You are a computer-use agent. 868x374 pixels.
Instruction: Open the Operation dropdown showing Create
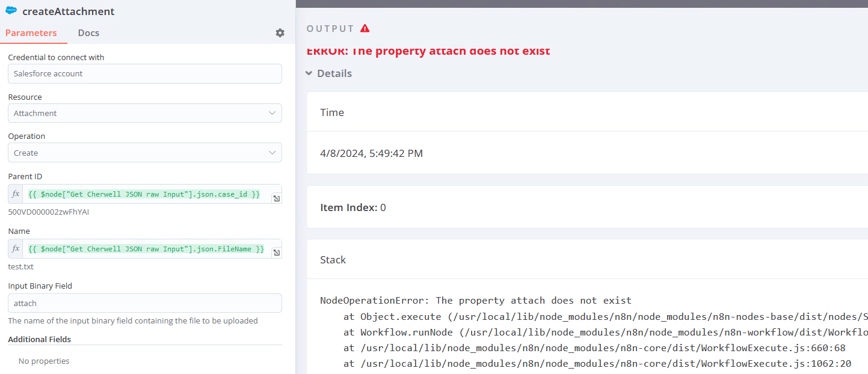(145, 153)
